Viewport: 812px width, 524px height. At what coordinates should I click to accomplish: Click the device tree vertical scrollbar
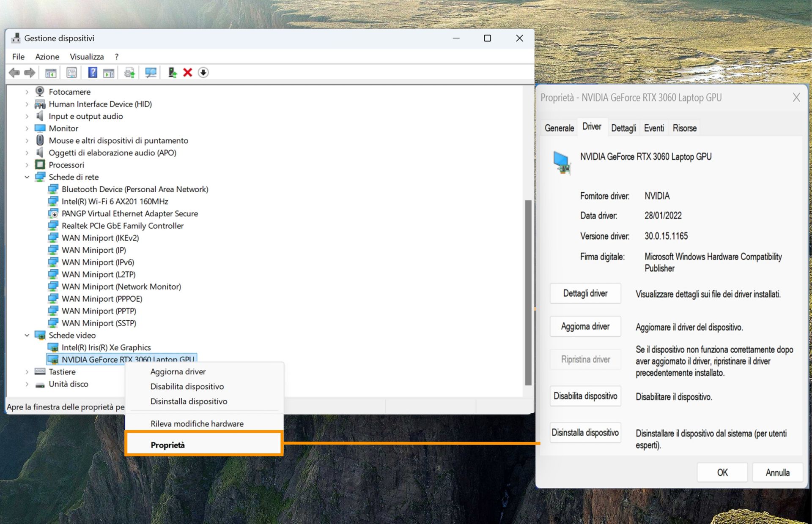coord(528,292)
